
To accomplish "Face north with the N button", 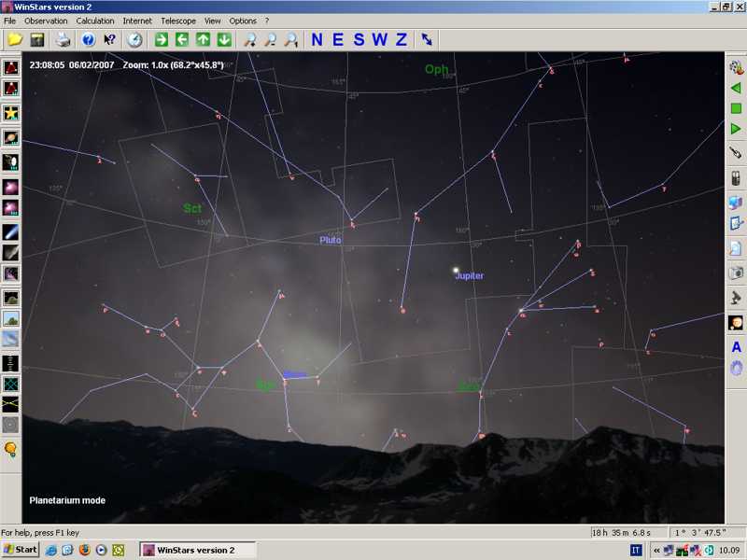I will click(317, 39).
